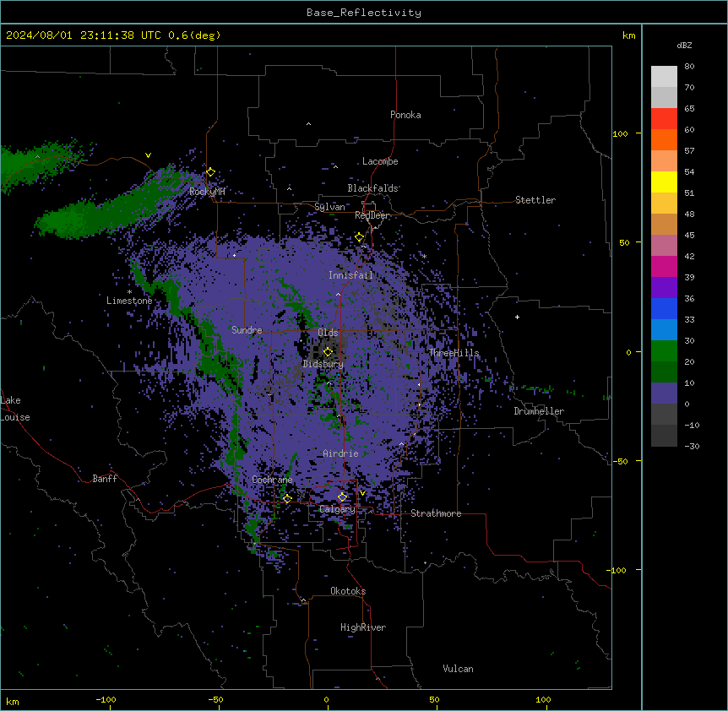Viewport: 728px width, 711px height.
Task: Click the RedDeer town label
Action: point(372,215)
